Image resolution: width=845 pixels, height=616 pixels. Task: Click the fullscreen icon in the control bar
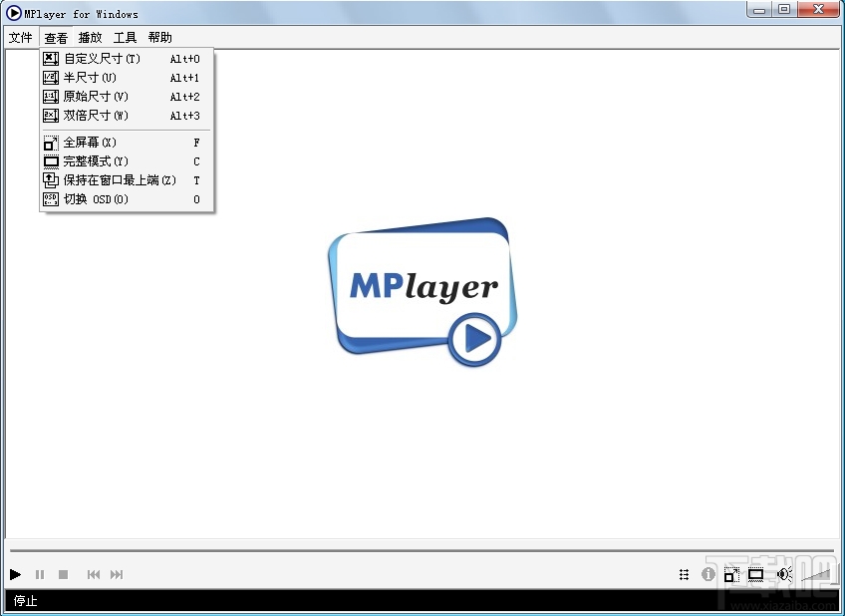(730, 574)
